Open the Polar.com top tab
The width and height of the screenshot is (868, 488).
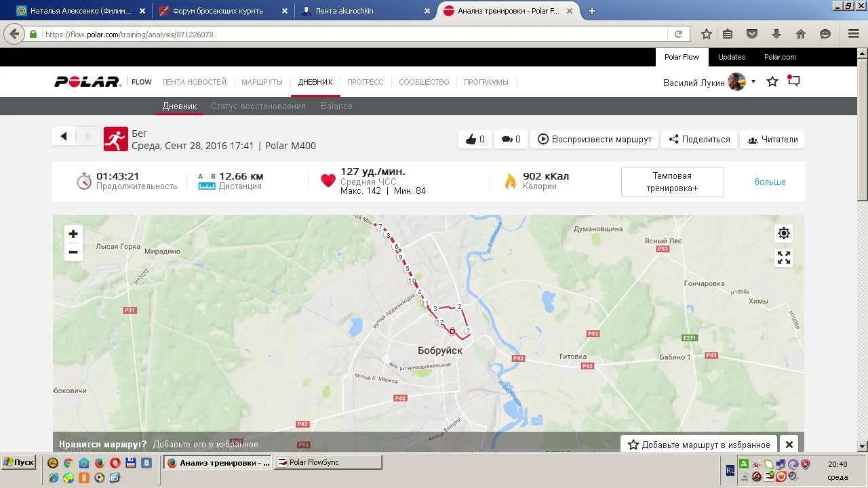[780, 57]
